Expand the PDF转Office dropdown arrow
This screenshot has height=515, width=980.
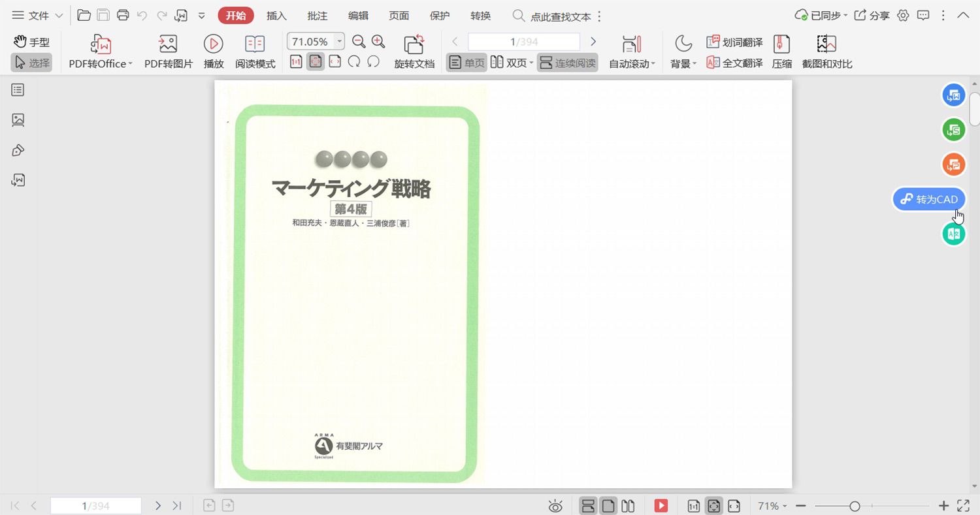(x=130, y=64)
